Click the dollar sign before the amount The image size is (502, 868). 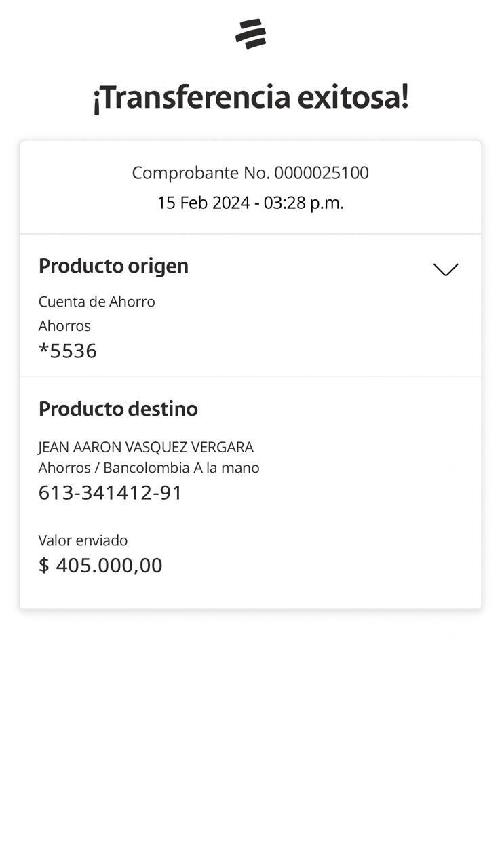point(44,566)
